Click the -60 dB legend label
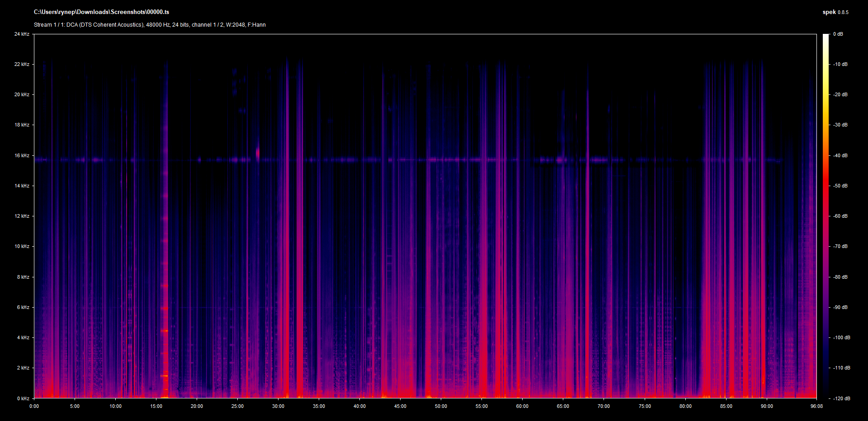868x421 pixels. [840, 216]
